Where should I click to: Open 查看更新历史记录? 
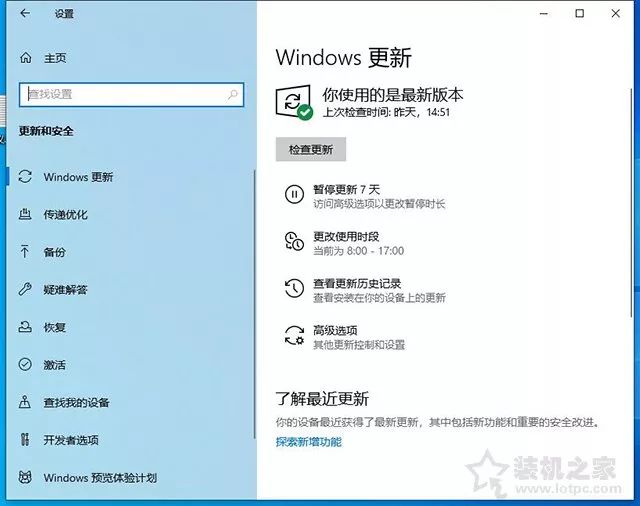[357, 283]
